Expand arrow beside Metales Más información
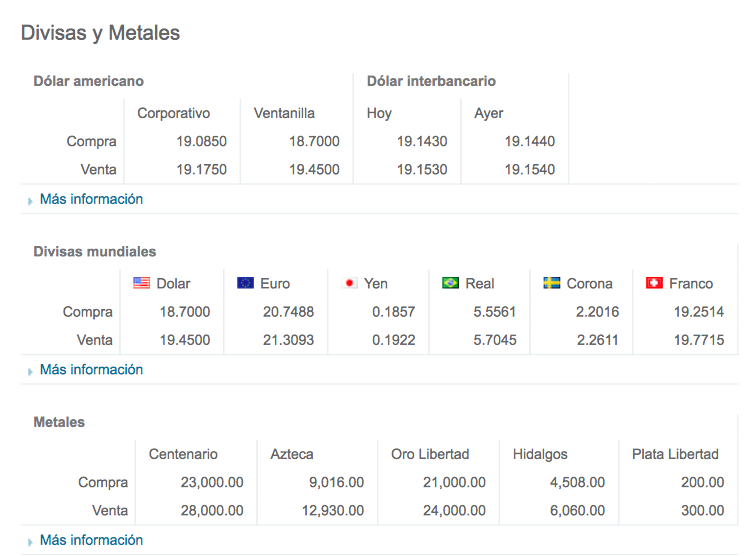Image resolution: width=750 pixels, height=556 pixels. click(30, 541)
